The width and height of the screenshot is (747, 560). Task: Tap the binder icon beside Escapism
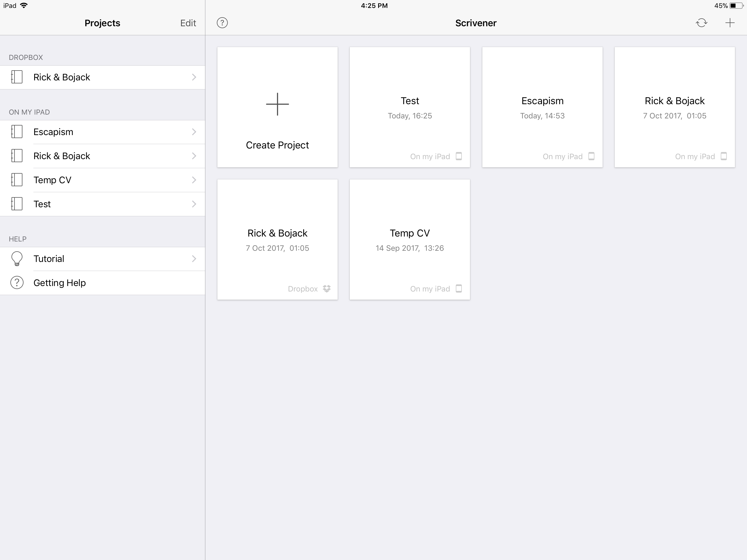coord(17,132)
